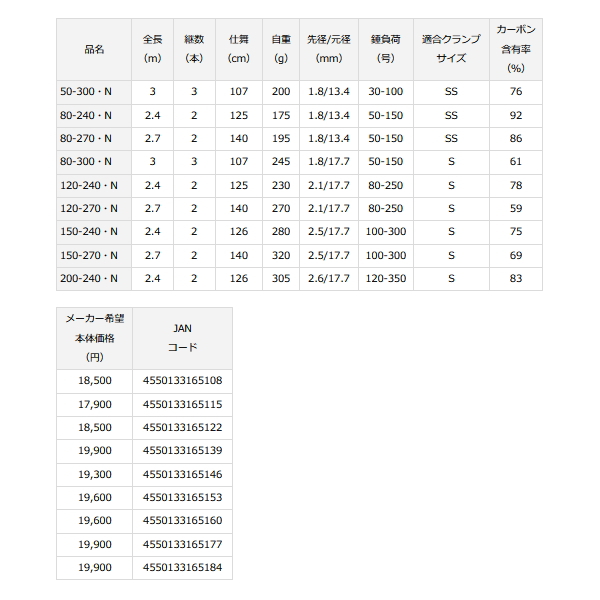Click the S clamp size in 80-300・N row

452,162
